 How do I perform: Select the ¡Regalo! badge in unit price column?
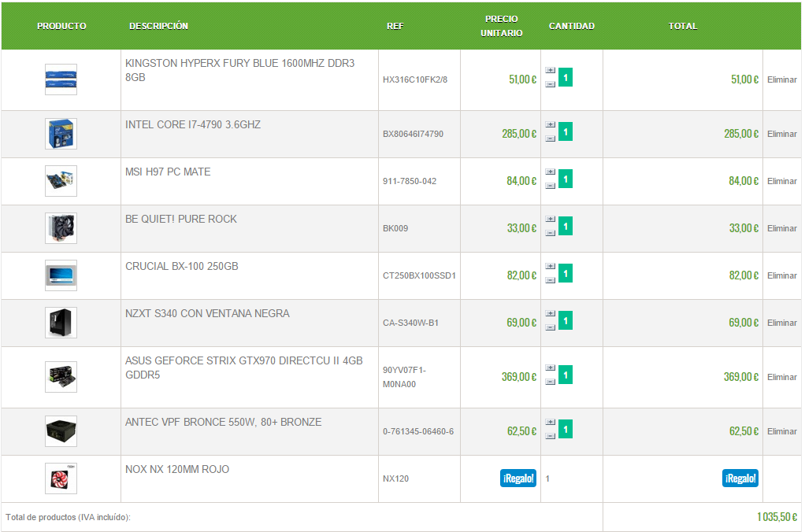[x=518, y=478]
